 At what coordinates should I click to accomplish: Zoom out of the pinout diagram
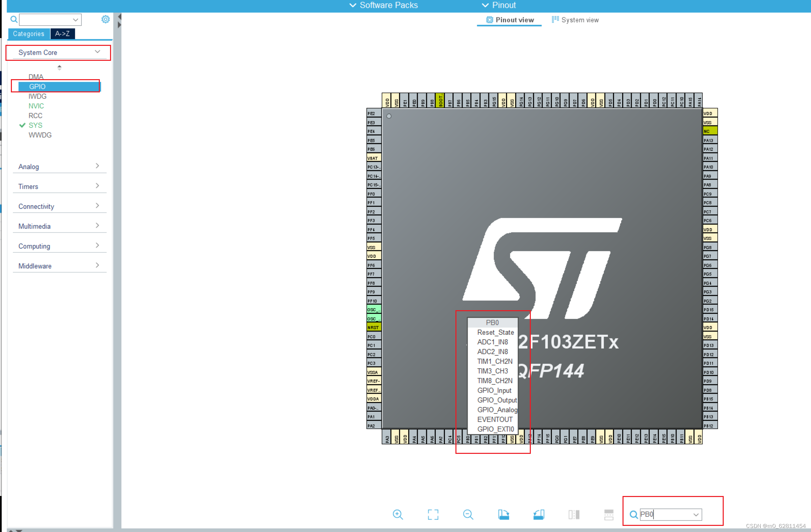(468, 515)
